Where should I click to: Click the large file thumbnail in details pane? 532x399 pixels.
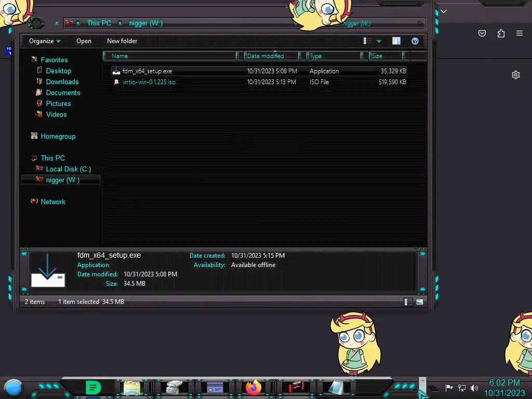point(47,270)
